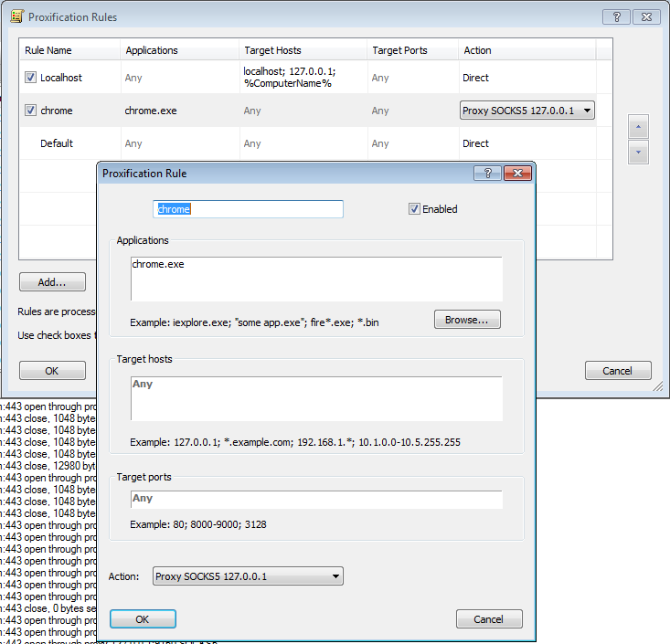Click the help button in Proxification Rules window
The width and height of the screenshot is (670, 644).
click(x=617, y=16)
